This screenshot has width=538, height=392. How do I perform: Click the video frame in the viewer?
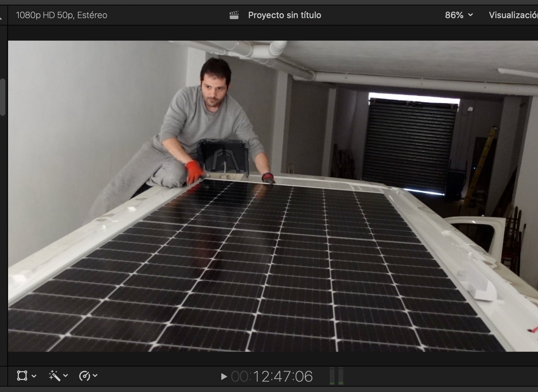(x=273, y=196)
